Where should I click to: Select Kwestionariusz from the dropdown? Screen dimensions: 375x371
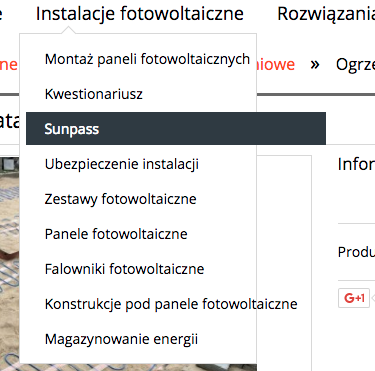pyautogui.click(x=94, y=94)
